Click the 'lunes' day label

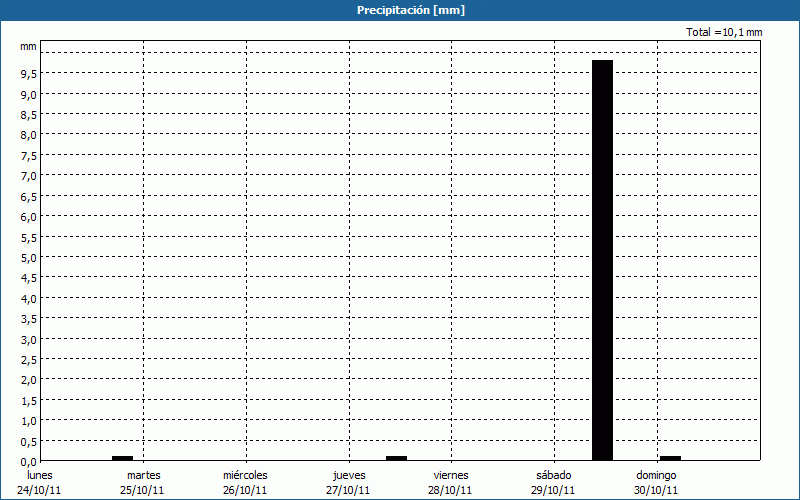(40, 475)
